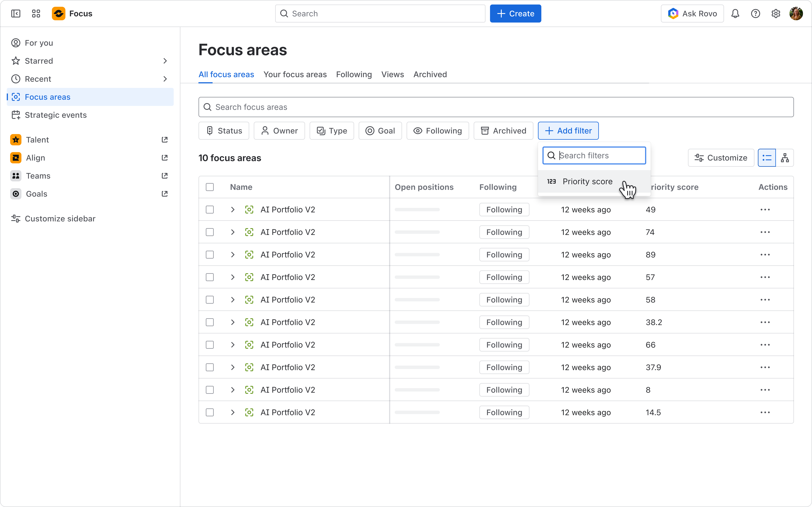
Task: Select the list view icon
Action: [767, 158]
